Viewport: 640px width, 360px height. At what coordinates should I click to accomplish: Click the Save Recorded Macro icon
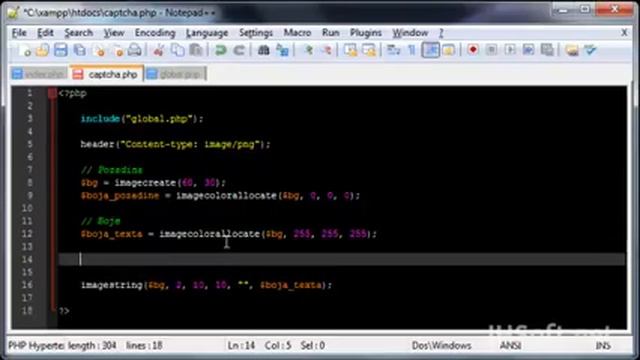point(547,50)
